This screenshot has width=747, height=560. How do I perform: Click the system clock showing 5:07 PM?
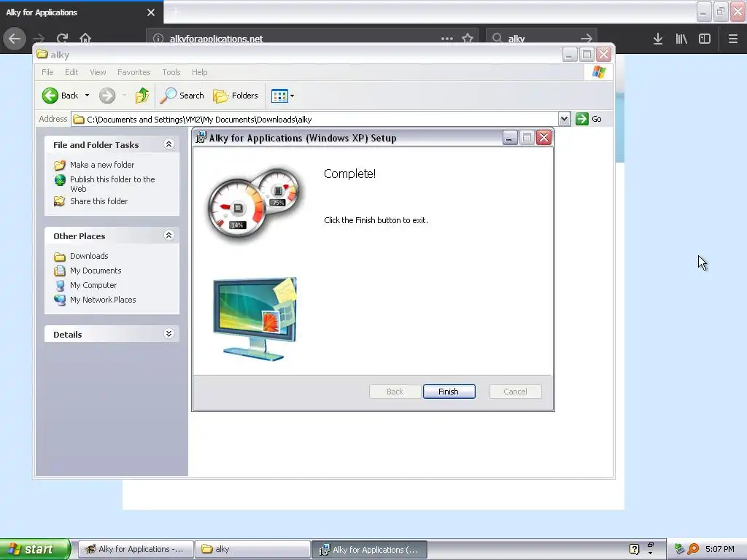click(x=720, y=549)
